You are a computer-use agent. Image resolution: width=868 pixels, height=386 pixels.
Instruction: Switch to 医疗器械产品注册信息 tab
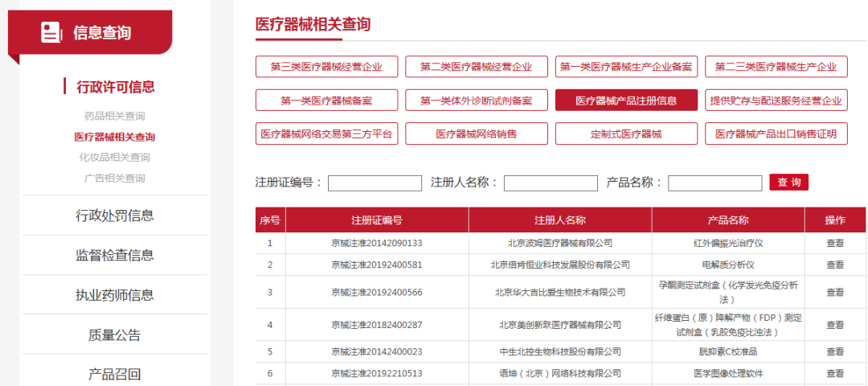click(626, 101)
